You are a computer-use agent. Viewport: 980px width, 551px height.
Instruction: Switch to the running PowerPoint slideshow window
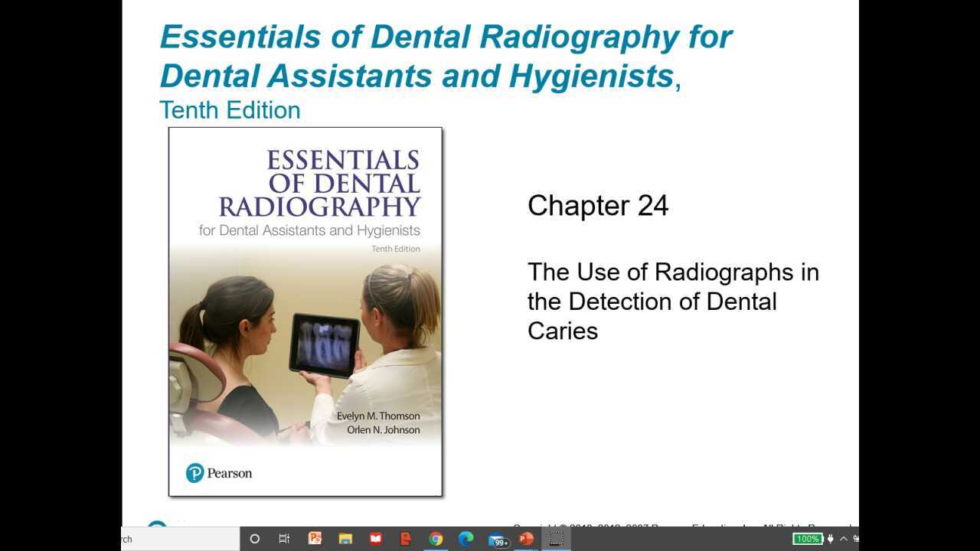pyautogui.click(x=556, y=539)
